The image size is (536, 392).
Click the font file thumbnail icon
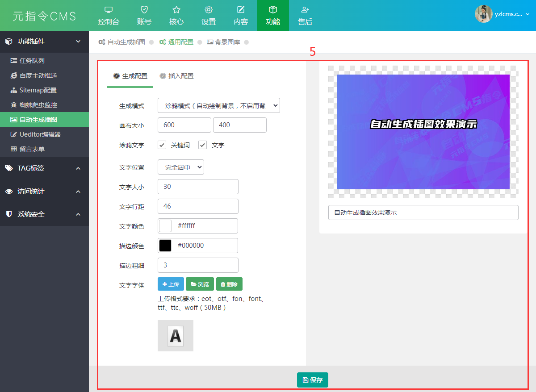tap(176, 336)
